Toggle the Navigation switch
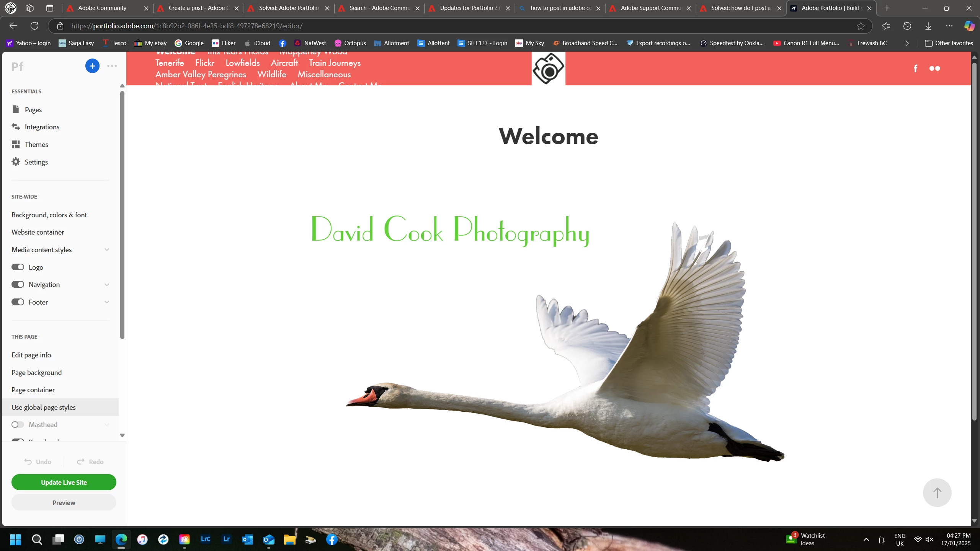Screen dimensions: 980x551 click(x=18, y=284)
